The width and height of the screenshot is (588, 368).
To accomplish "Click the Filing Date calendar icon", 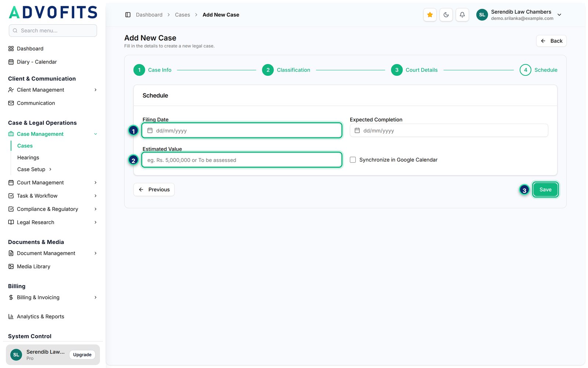I will pyautogui.click(x=150, y=130).
